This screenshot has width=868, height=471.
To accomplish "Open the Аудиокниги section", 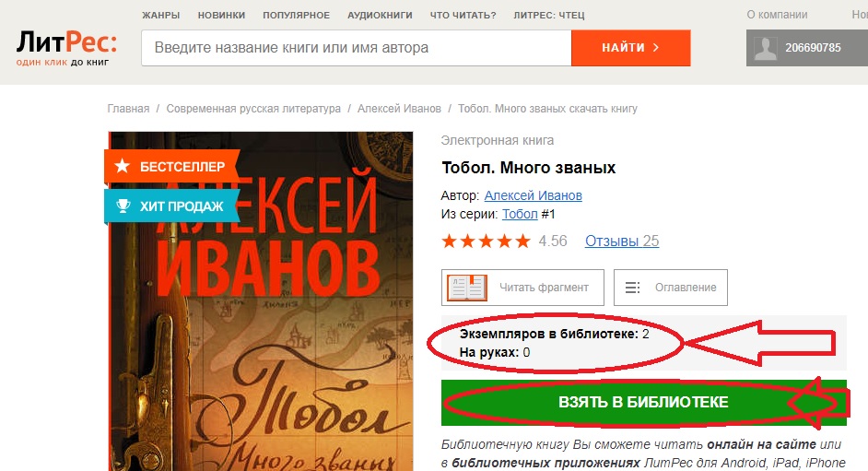I will [x=380, y=15].
